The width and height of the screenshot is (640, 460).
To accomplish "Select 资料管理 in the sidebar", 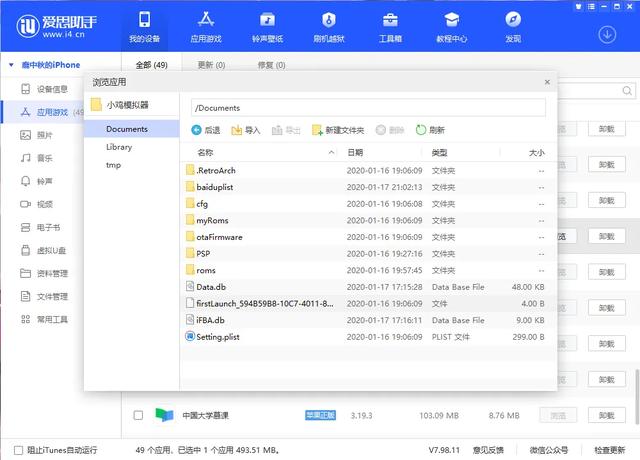I will (44, 273).
